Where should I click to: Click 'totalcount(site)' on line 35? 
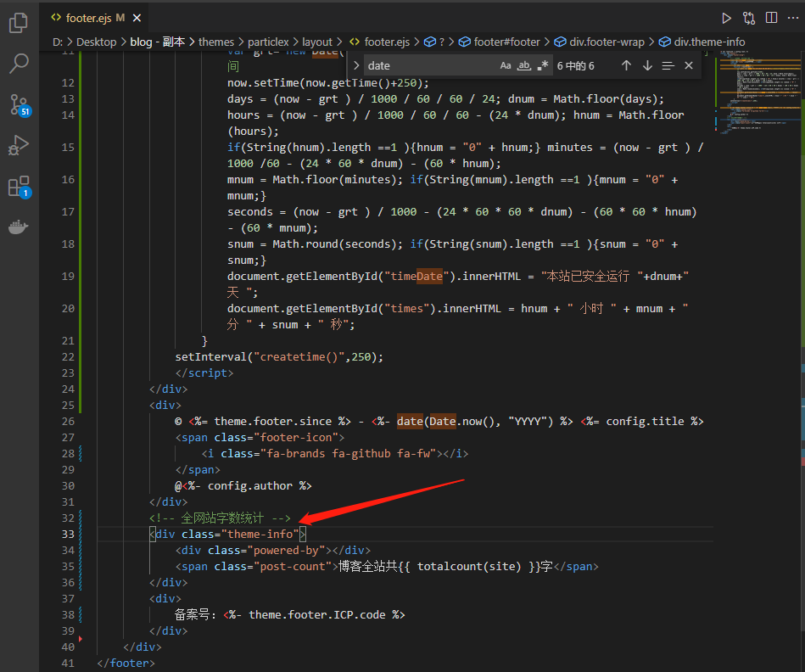(x=469, y=566)
